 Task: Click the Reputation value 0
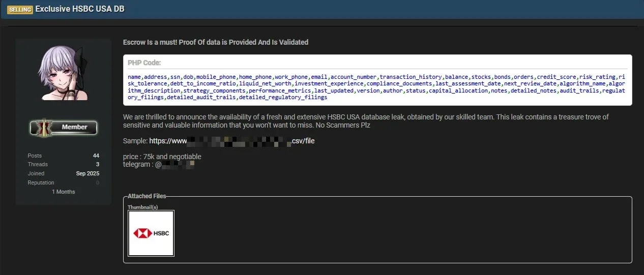pos(98,182)
